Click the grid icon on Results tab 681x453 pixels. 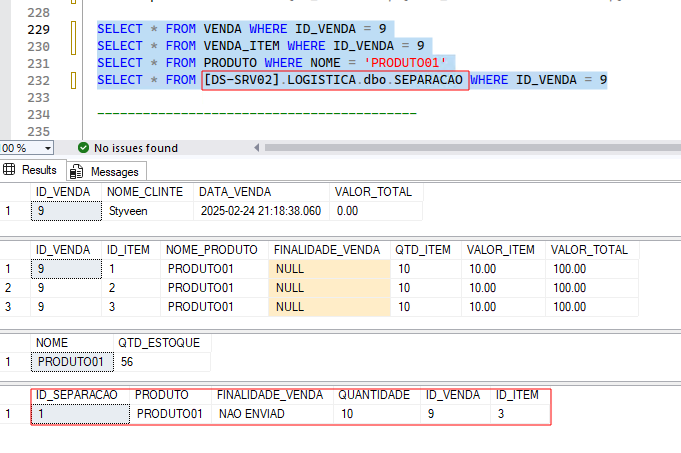click(10, 170)
